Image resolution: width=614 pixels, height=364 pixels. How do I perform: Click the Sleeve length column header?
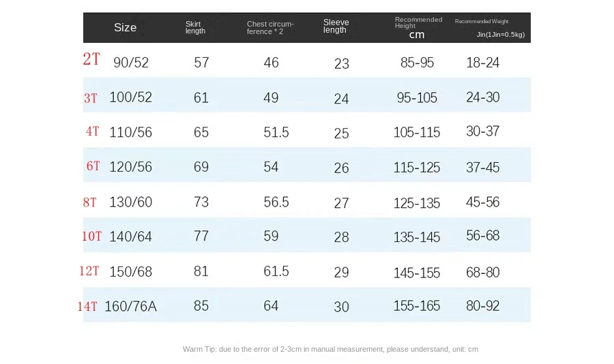pos(336,26)
